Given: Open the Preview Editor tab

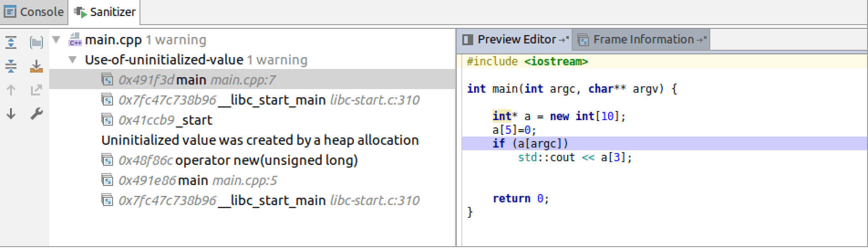Looking at the screenshot, I should pos(515,40).
